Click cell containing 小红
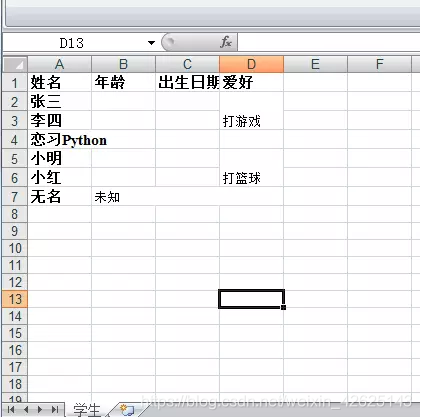The image size is (422, 420). click(x=59, y=177)
